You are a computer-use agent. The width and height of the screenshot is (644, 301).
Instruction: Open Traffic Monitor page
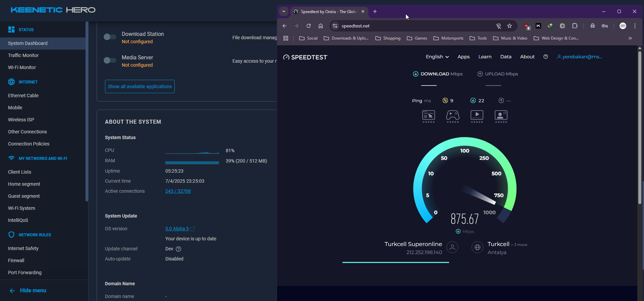[x=23, y=55]
